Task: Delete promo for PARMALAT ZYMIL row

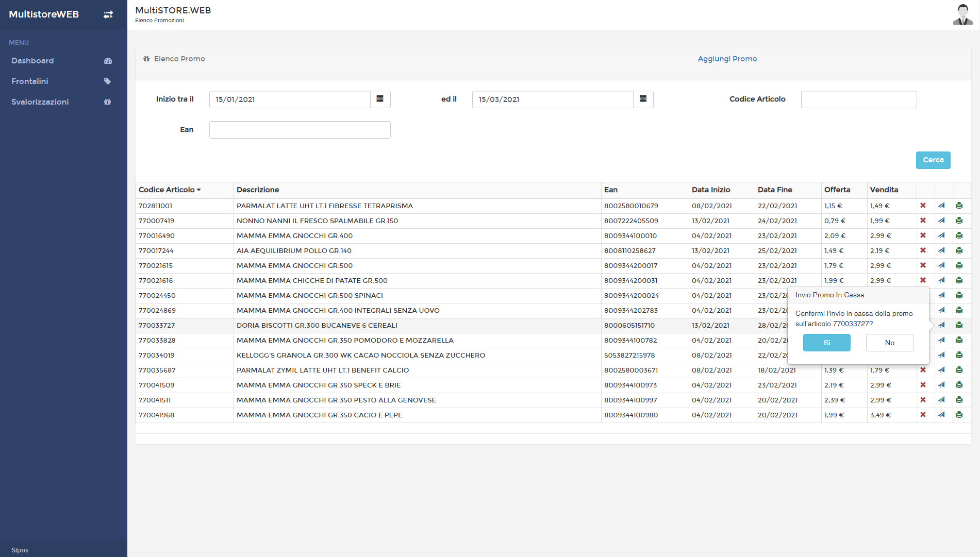Action: coord(923,370)
